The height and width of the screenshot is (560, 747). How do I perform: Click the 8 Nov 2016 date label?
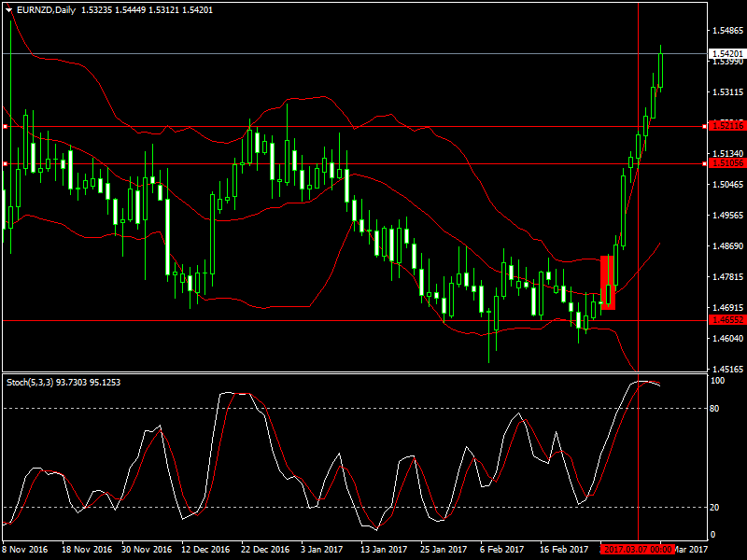point(25,550)
